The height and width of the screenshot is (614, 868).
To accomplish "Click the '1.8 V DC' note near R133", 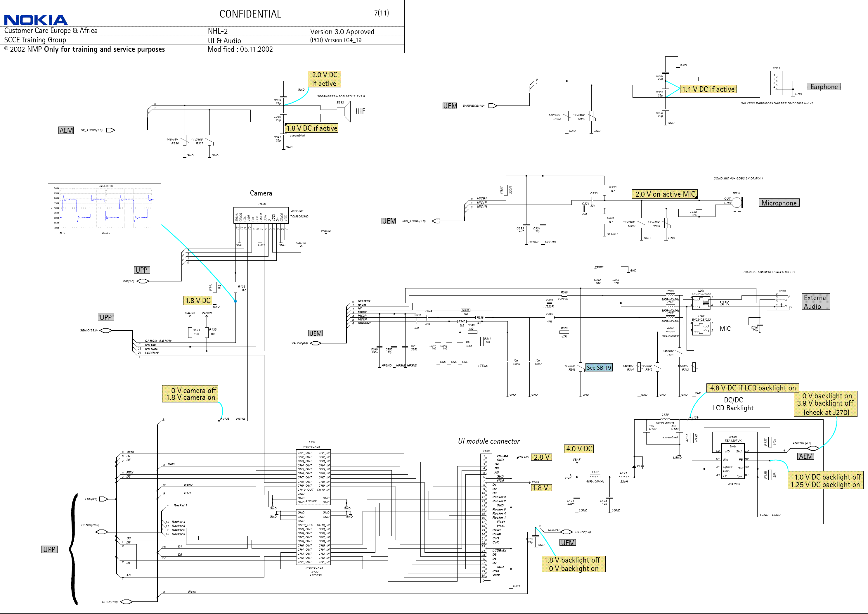I will (x=197, y=301).
